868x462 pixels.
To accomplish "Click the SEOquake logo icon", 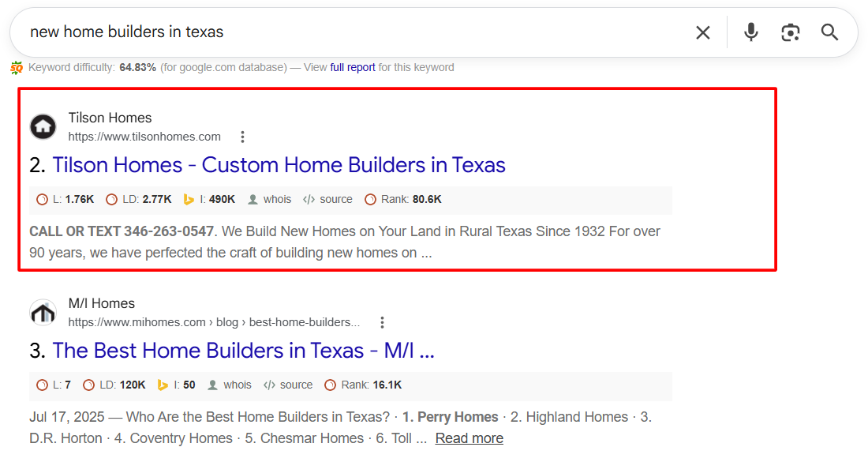I will point(17,68).
